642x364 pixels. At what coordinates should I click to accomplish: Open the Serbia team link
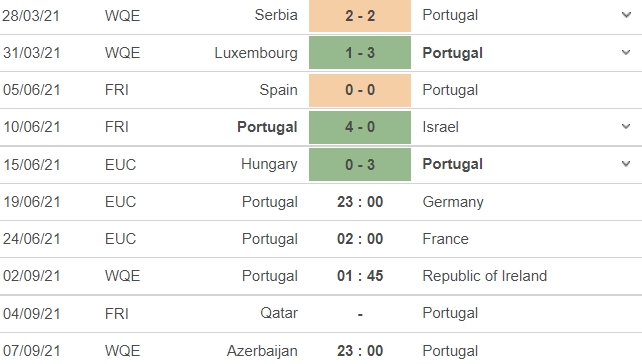pyautogui.click(x=276, y=15)
